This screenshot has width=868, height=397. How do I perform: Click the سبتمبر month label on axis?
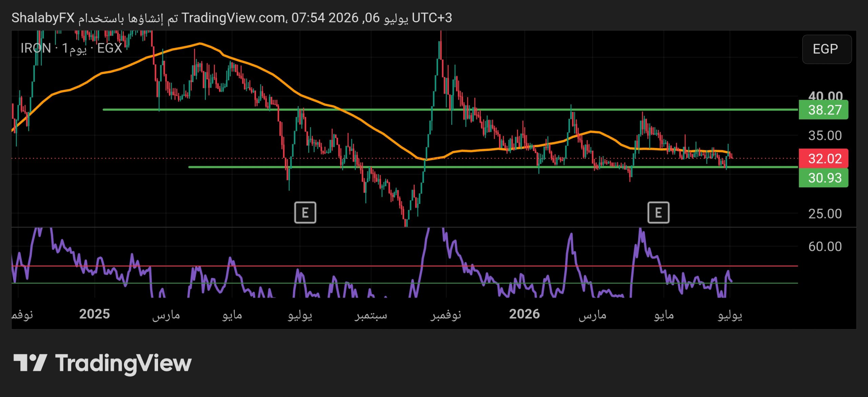click(371, 315)
